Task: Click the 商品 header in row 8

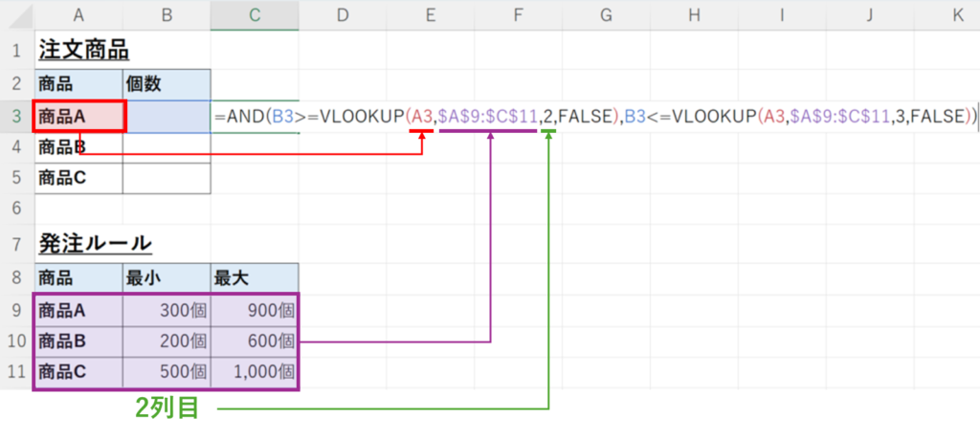Action: (x=78, y=278)
